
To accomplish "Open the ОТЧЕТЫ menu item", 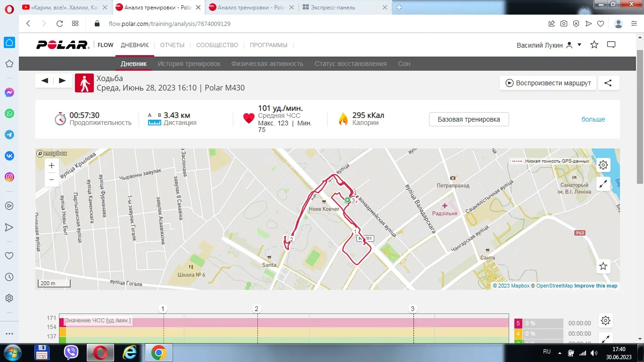I will pos(172,45).
